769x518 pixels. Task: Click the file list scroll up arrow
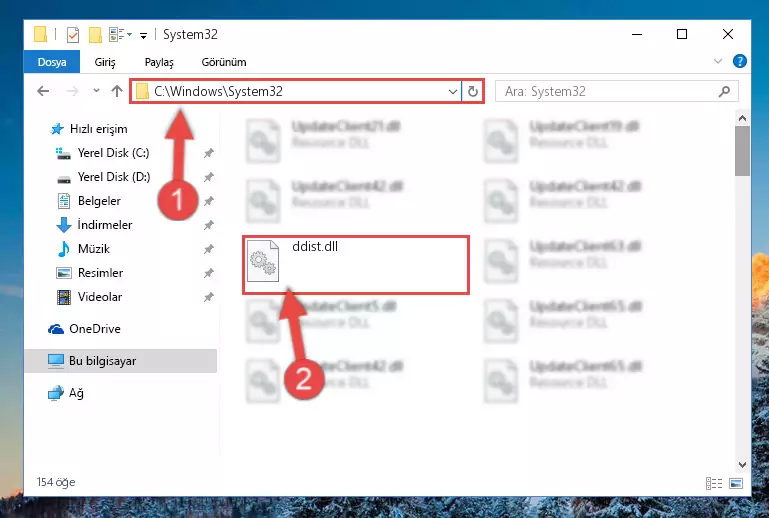point(742,118)
